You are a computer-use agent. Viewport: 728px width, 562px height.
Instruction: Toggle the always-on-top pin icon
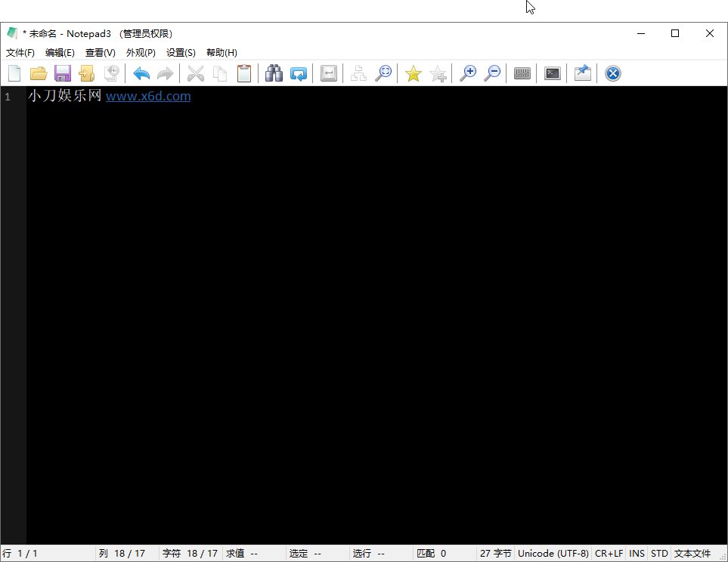point(582,73)
